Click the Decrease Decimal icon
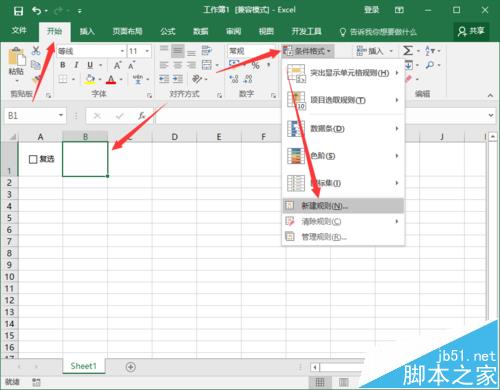 point(248,79)
